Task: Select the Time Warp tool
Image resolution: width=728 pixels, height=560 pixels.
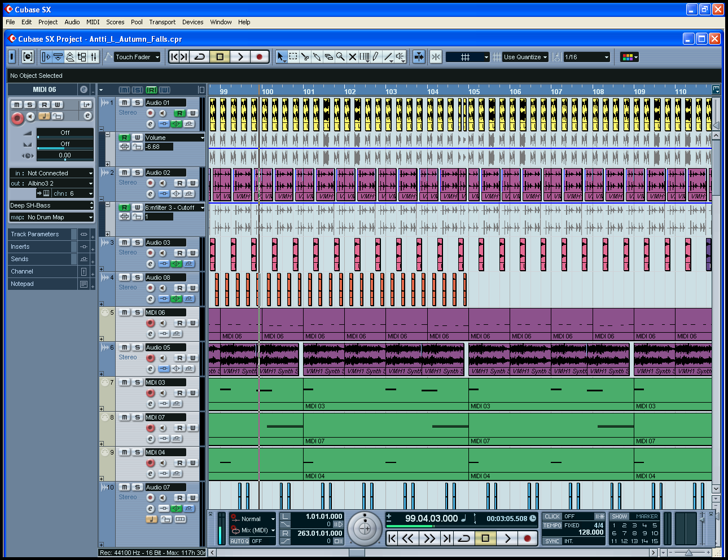Action: (365, 56)
